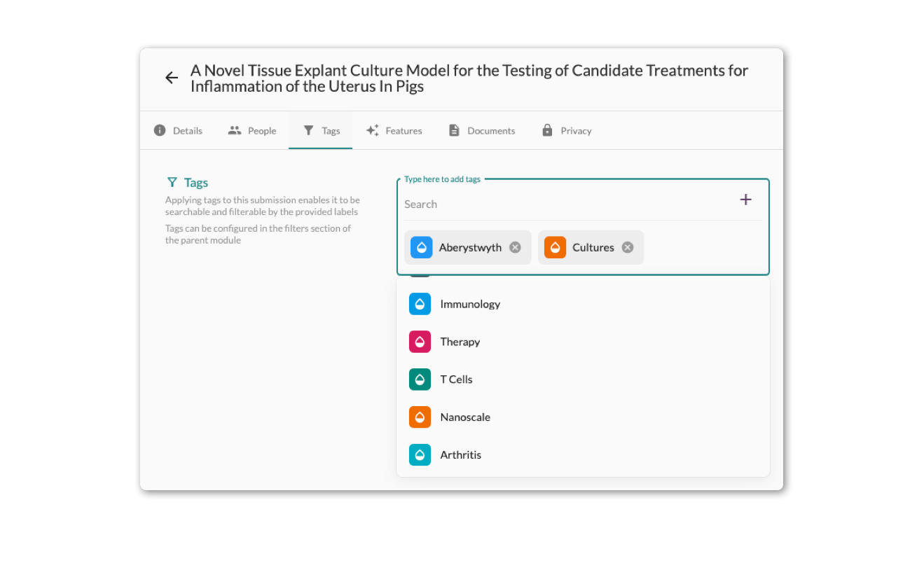Select the Arthritis tag option
Image resolution: width=924 pixels, height=563 pixels.
[x=461, y=455]
